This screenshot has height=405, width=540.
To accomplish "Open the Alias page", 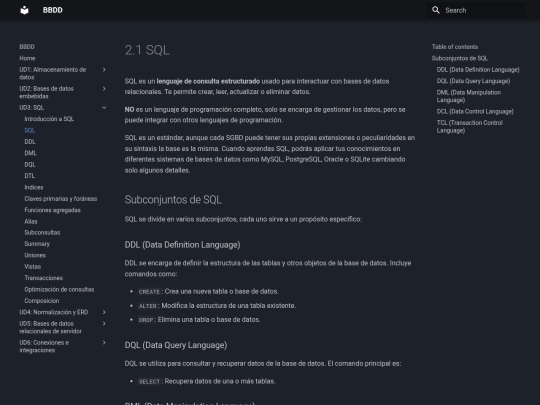I will click(31, 221).
